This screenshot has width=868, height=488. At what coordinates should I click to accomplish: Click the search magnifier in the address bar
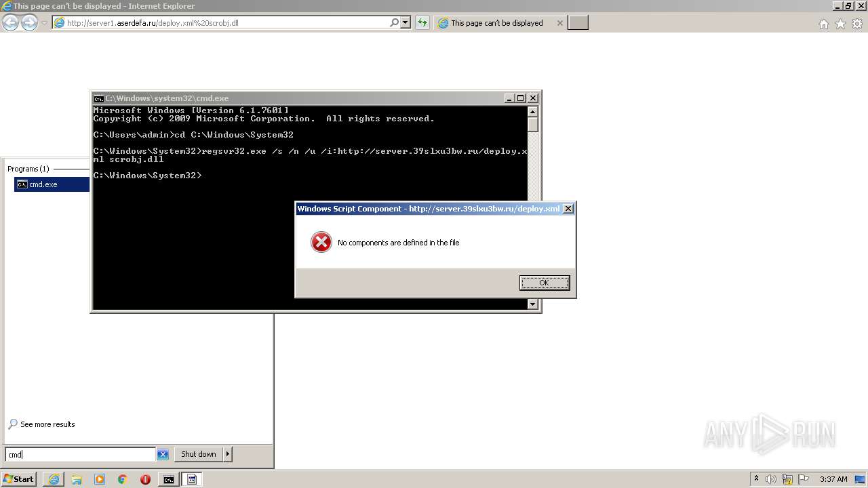point(394,23)
